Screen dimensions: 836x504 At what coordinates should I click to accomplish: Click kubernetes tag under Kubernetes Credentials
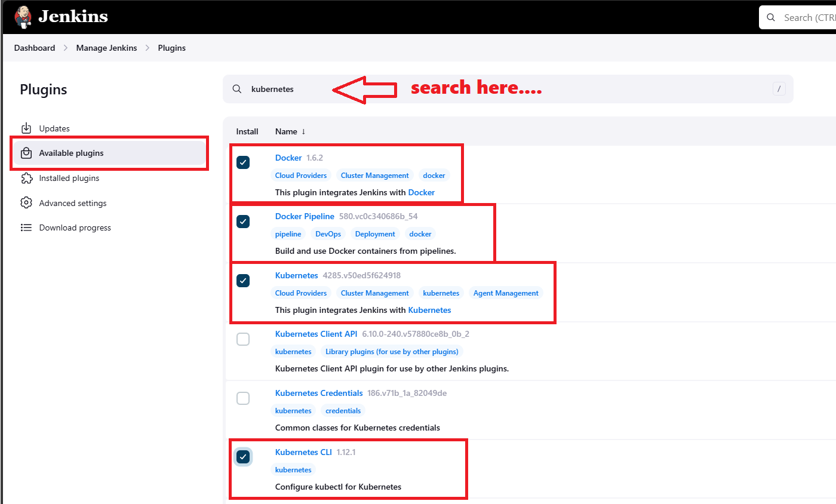point(293,411)
